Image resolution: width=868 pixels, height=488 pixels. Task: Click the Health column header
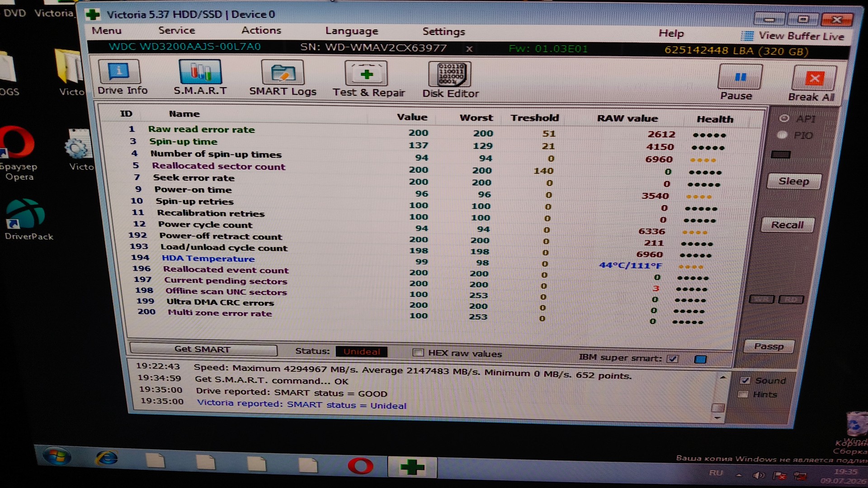[715, 120]
